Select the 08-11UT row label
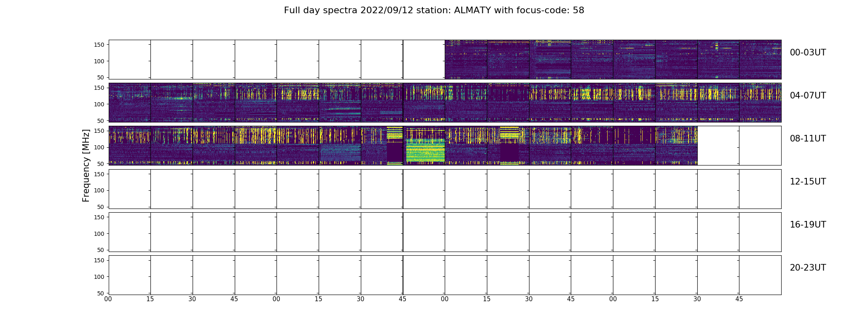Image resolution: width=868 pixels, height=331 pixels. pos(808,139)
